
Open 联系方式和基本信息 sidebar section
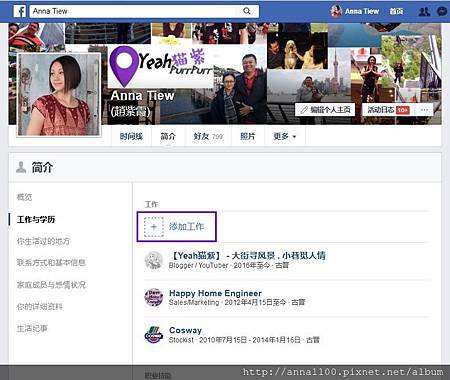[x=51, y=263]
